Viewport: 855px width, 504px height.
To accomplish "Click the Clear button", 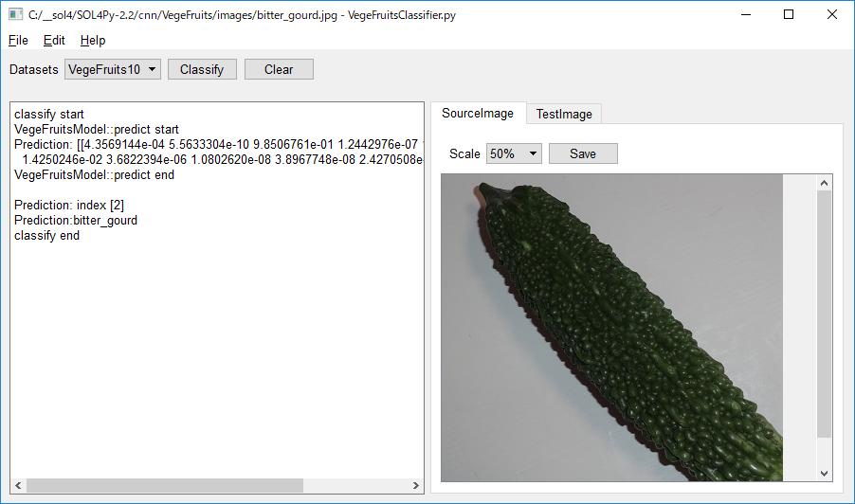I will 279,70.
